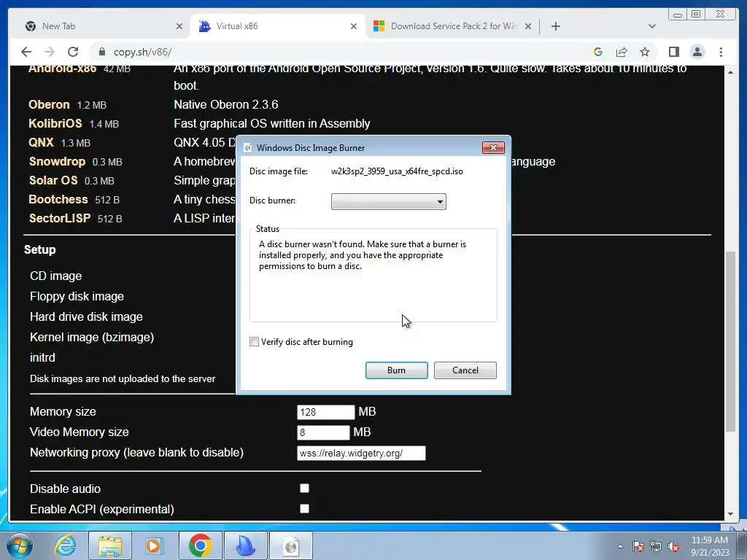This screenshot has width=747, height=560.
Task: Open the clock showing 11:59 AM
Action: pyautogui.click(x=709, y=545)
